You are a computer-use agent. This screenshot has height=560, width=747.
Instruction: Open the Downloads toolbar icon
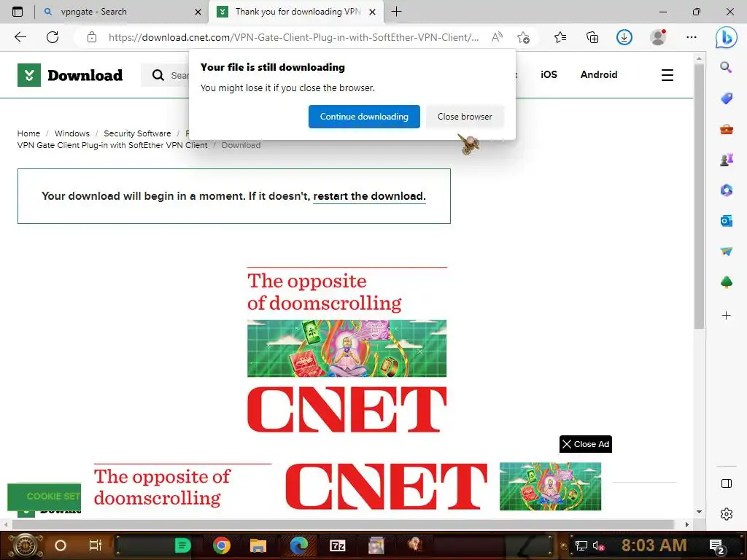click(624, 37)
